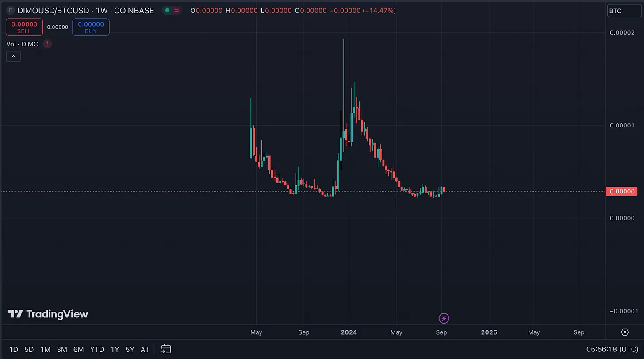Click the 2025 label on time axis

[489, 332]
